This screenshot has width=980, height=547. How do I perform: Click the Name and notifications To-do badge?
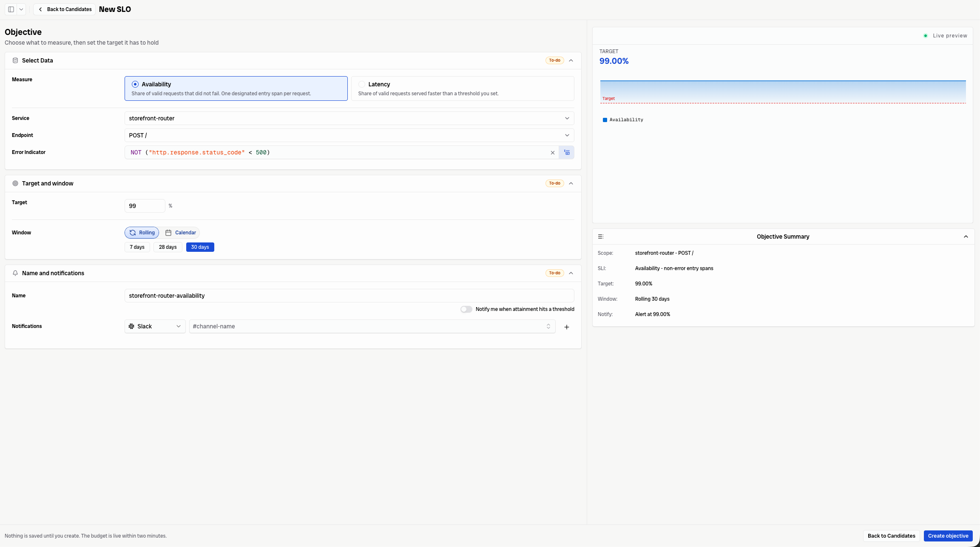[554, 273]
